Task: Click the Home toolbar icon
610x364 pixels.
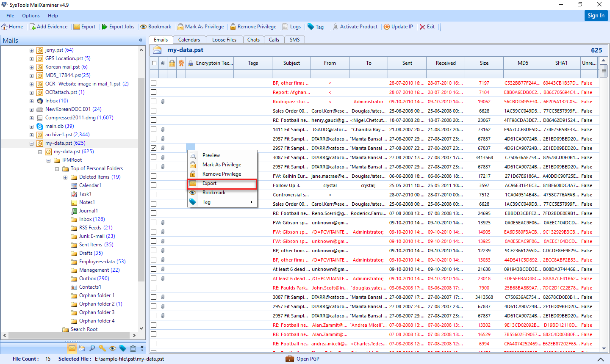Action: pos(5,27)
